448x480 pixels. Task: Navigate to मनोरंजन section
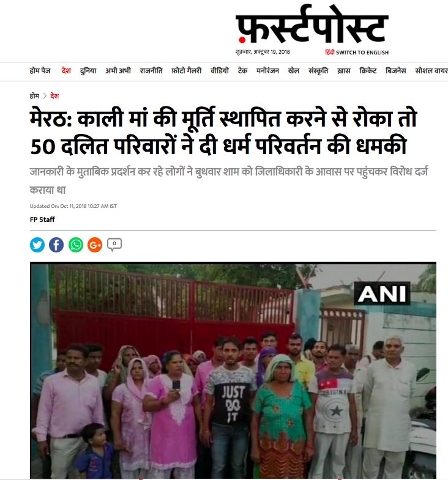pos(267,71)
